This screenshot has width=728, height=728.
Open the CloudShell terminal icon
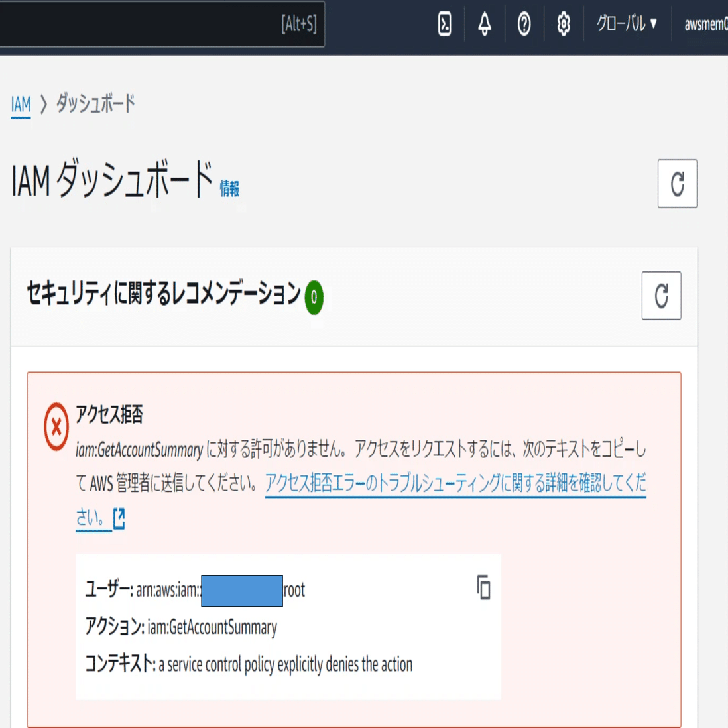(444, 24)
